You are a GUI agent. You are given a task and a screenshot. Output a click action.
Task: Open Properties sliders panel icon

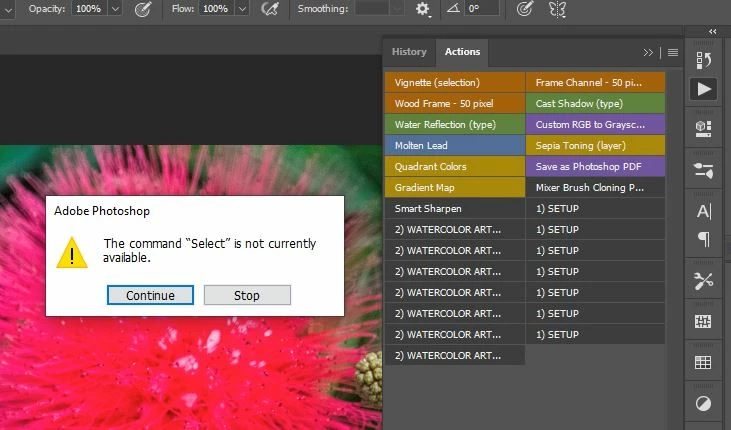[x=703, y=170]
